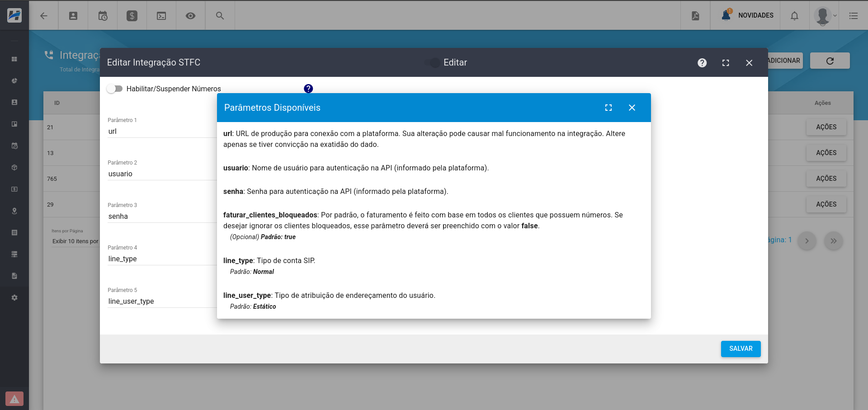The image size is (868, 410).
Task: Open AÇÕES dropdown for row 21
Action: (826, 127)
